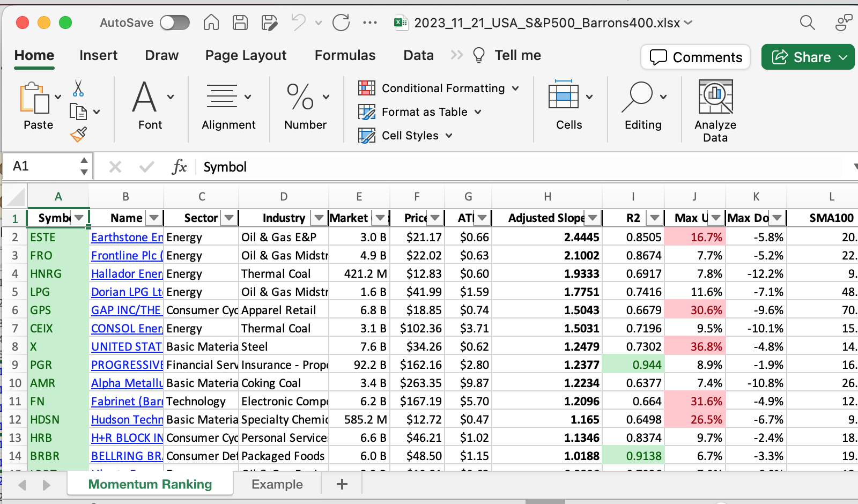Click the search magnifier in title bar
The height and width of the screenshot is (504, 858).
point(807,23)
